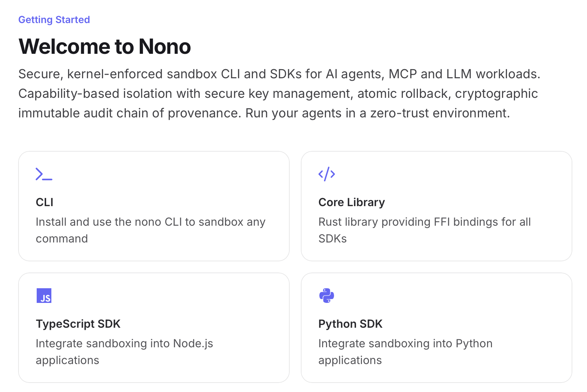This screenshot has width=587, height=392.
Task: Click "Run your agents in a zero-trust environment" sentence
Action: pos(377,113)
